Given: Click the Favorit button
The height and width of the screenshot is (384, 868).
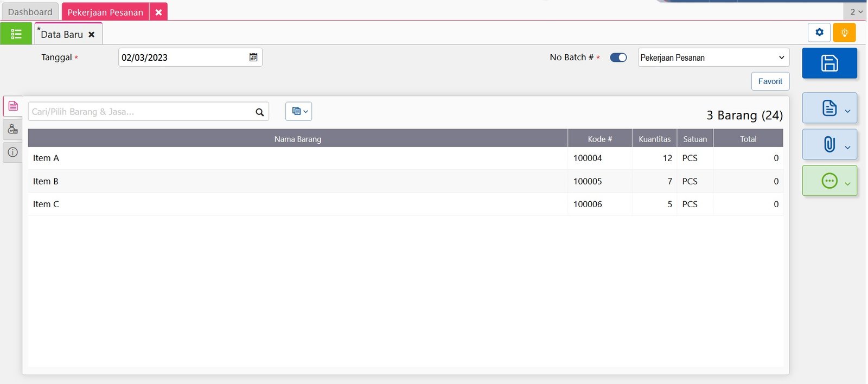Looking at the screenshot, I should (x=770, y=81).
